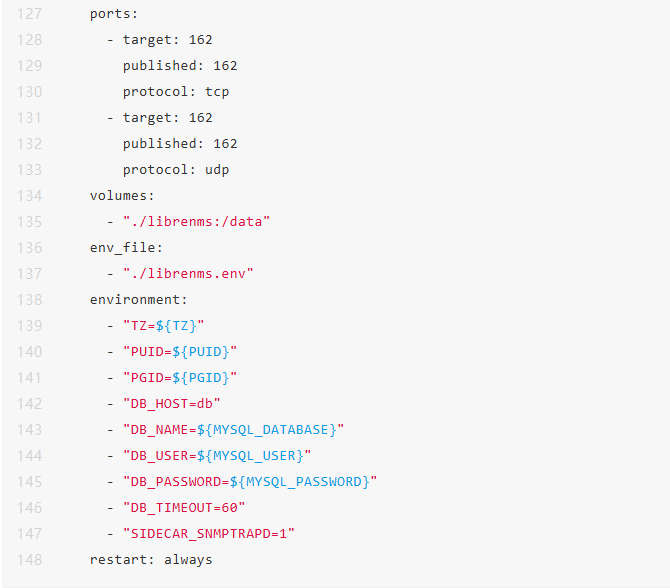Click the "ports:" key

pos(114,14)
